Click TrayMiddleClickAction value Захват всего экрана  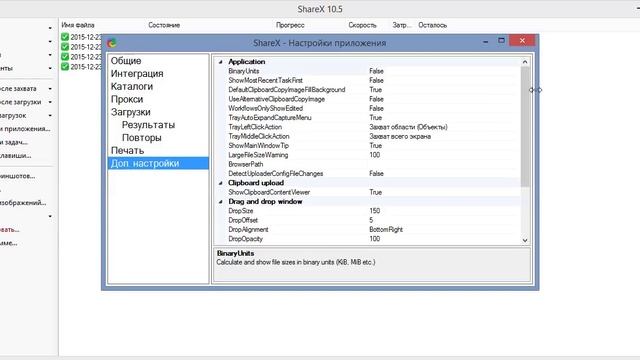pos(400,136)
